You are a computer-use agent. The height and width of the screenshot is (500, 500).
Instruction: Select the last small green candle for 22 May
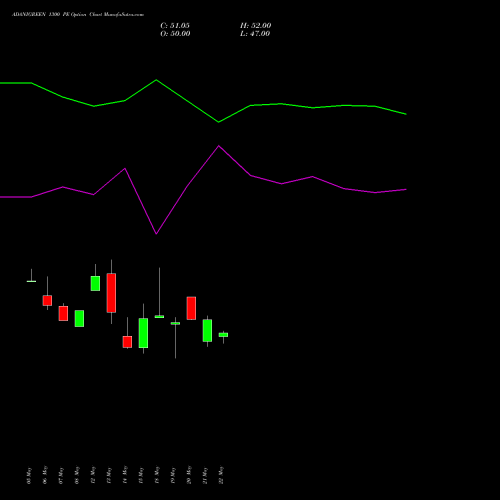tap(223, 335)
